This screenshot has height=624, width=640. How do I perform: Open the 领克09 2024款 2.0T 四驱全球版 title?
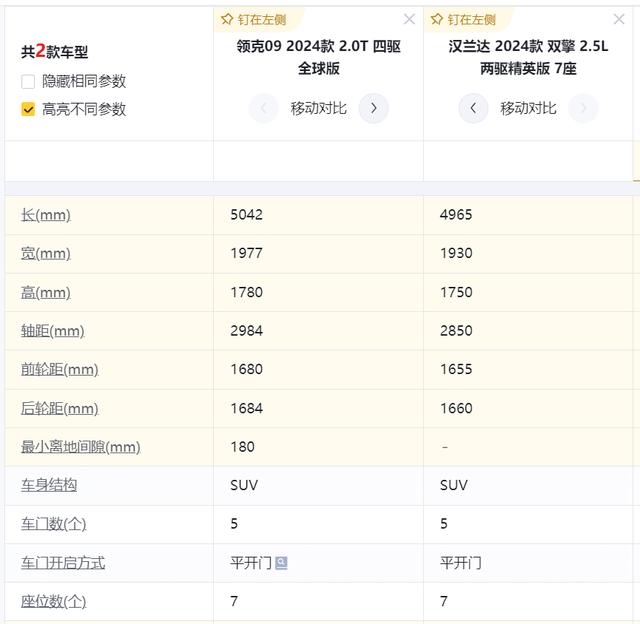(x=319, y=57)
